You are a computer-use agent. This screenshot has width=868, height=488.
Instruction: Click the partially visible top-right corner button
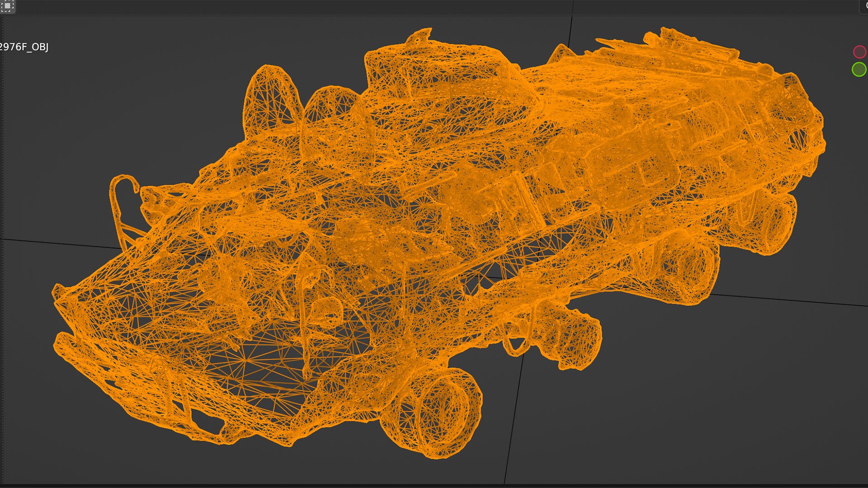(x=864, y=5)
